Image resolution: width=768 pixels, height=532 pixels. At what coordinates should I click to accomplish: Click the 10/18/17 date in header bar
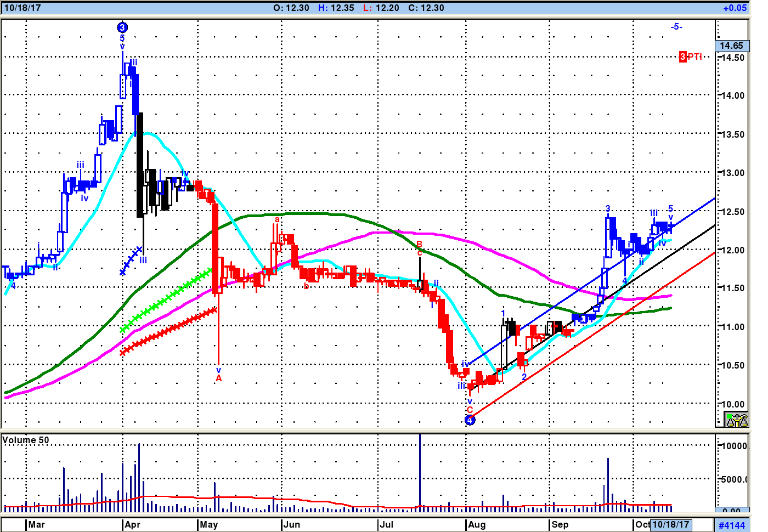click(x=22, y=8)
